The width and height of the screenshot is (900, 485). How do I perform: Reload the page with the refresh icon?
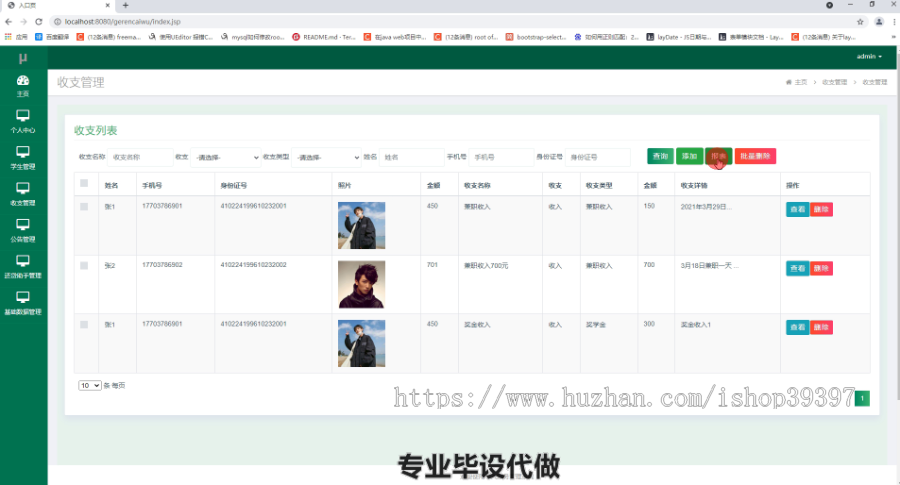tap(38, 22)
